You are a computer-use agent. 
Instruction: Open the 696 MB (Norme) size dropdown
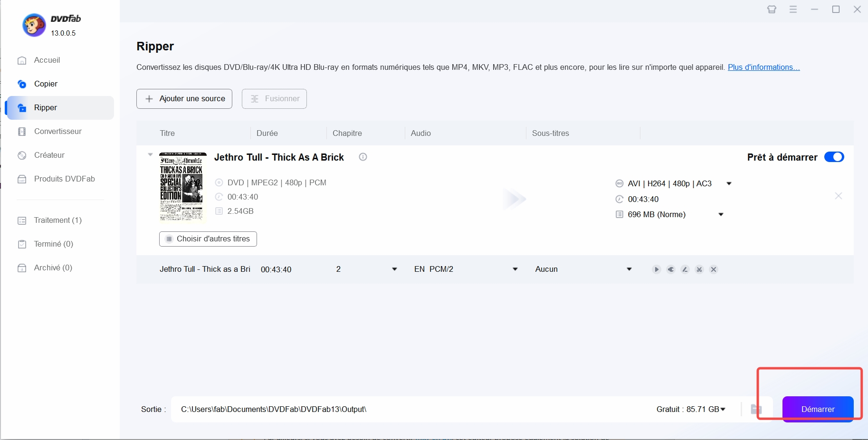click(721, 215)
